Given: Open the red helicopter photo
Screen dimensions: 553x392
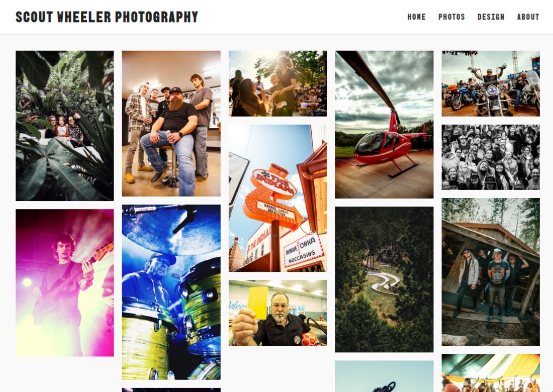Looking at the screenshot, I should (384, 125).
